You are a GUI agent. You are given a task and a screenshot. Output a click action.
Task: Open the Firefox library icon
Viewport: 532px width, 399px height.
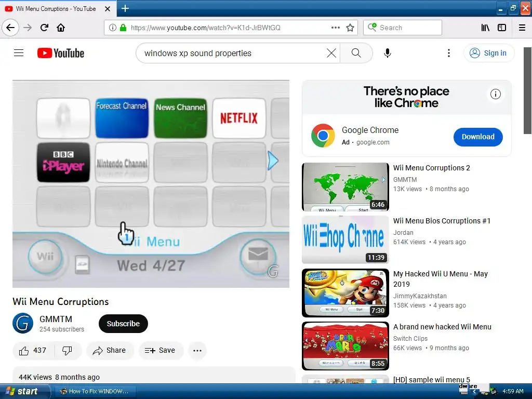click(485, 28)
